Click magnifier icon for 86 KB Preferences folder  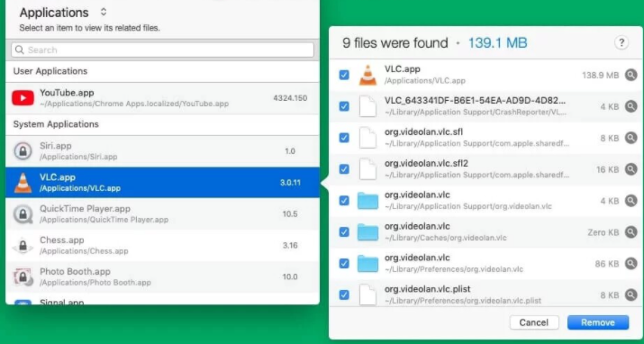tap(630, 264)
